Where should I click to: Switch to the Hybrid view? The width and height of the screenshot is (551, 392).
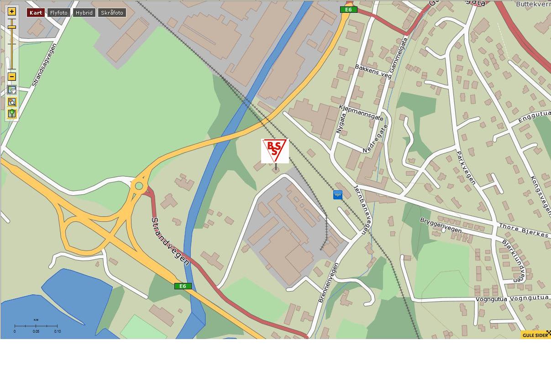[84, 13]
